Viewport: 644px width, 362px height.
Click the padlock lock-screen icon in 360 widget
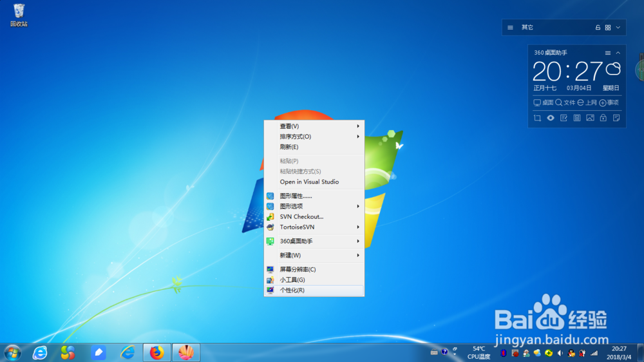pos(603,118)
